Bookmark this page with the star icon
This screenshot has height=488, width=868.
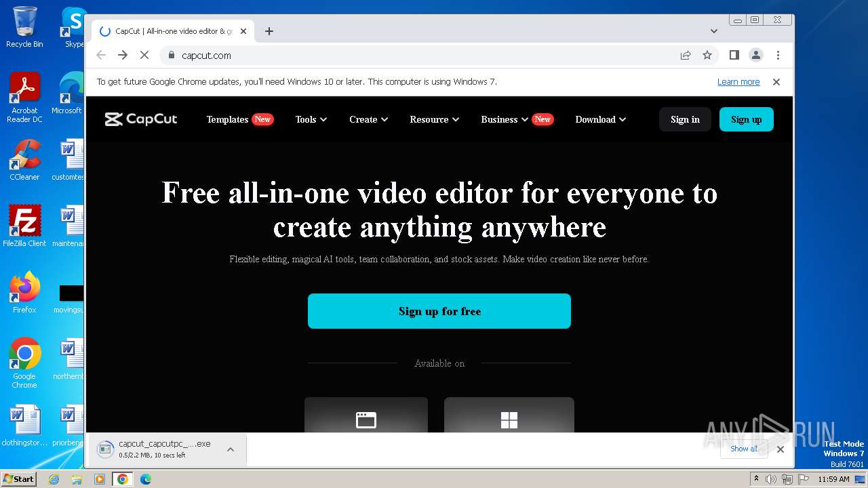(x=707, y=56)
